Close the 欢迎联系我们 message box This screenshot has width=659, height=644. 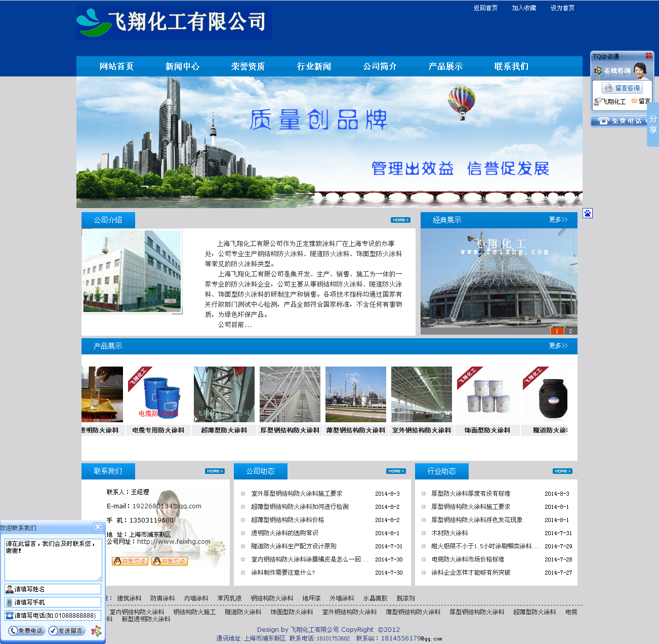coord(98,527)
